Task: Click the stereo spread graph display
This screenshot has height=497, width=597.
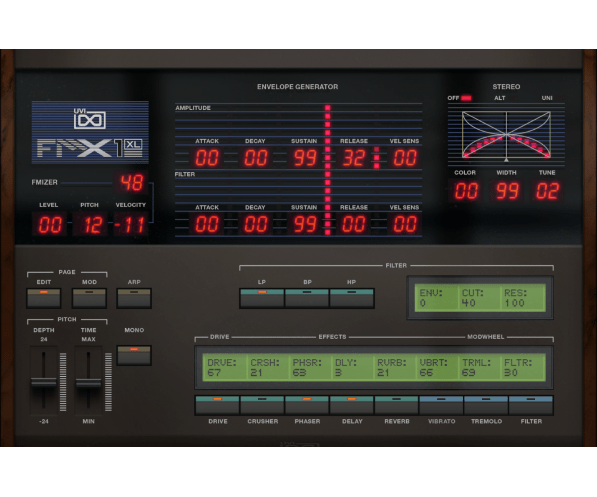Action: coord(506,135)
